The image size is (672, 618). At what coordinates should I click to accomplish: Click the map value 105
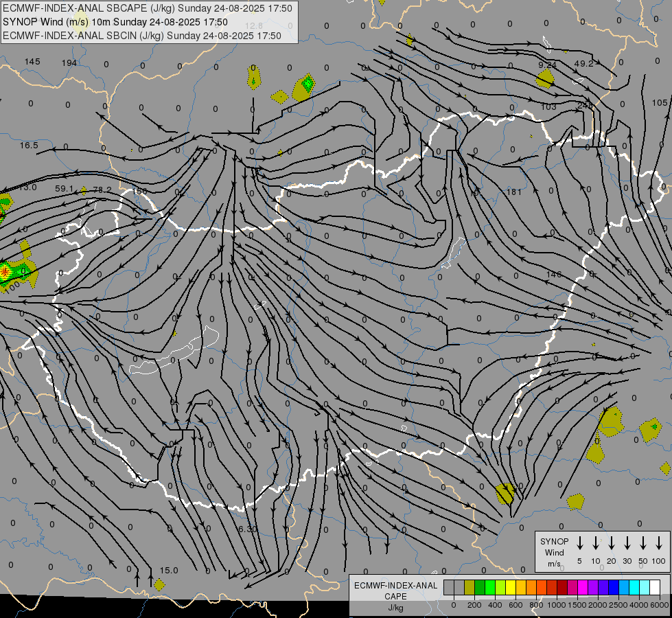tap(660, 103)
